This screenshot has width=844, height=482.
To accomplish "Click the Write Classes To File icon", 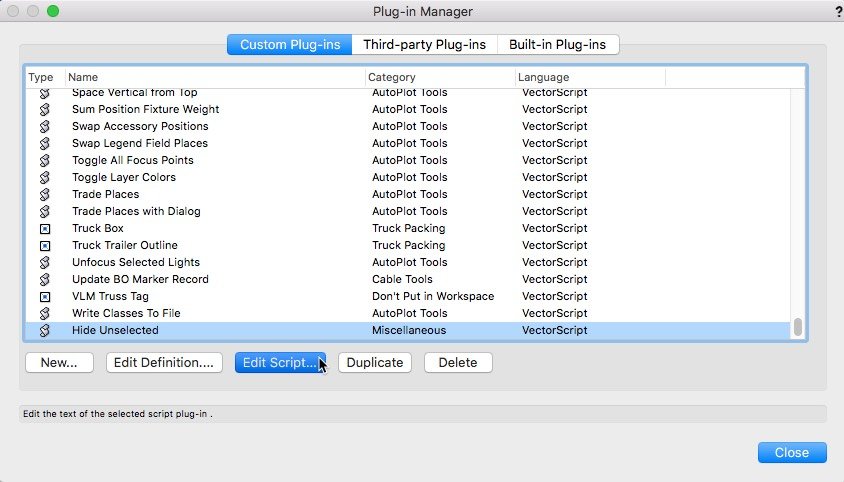I will coord(44,313).
